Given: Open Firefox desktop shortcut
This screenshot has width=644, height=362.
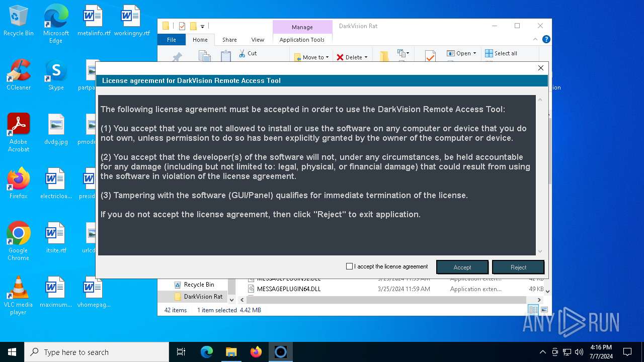Looking at the screenshot, I should 19,184.
